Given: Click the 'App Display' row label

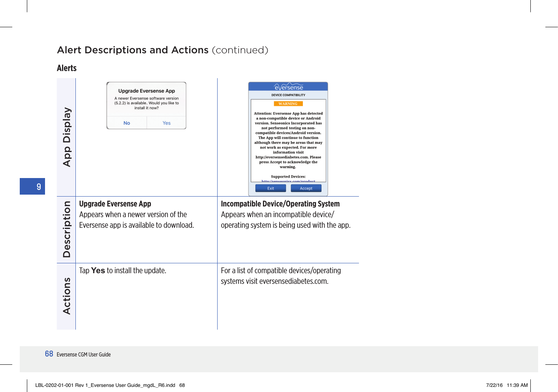Looking at the screenshot, I should pos(67,137).
